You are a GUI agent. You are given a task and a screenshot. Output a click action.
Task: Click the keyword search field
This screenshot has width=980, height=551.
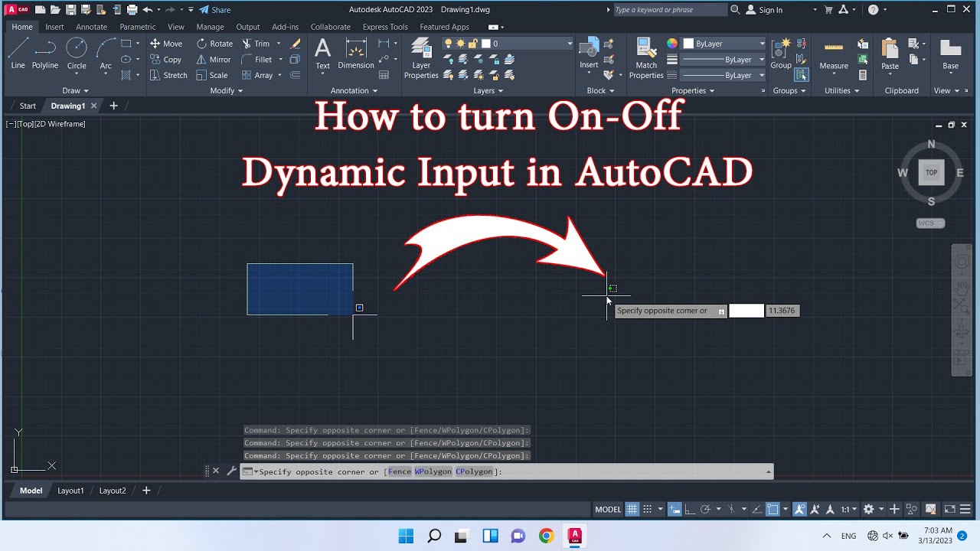(670, 10)
